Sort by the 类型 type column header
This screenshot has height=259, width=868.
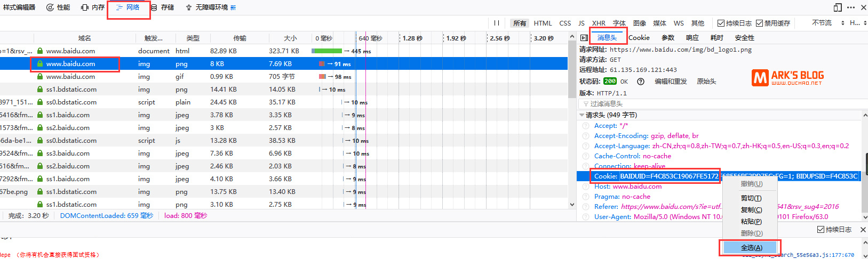pyautogui.click(x=193, y=38)
